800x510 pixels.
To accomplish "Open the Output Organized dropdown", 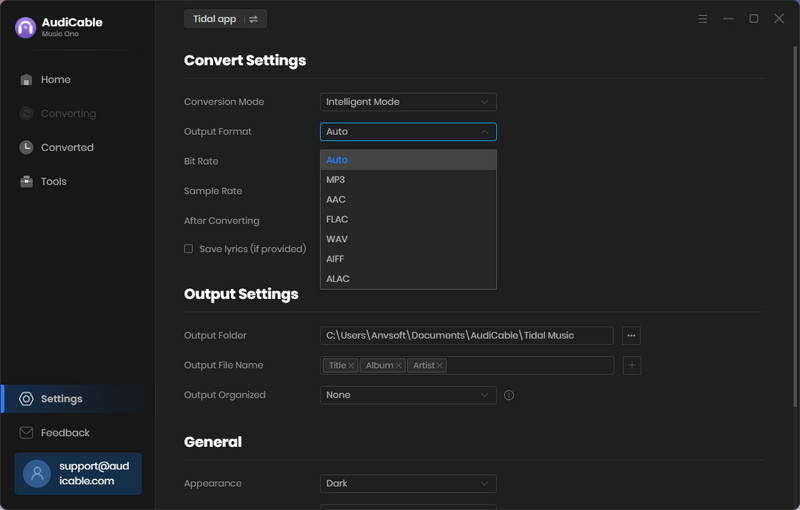I will click(408, 395).
